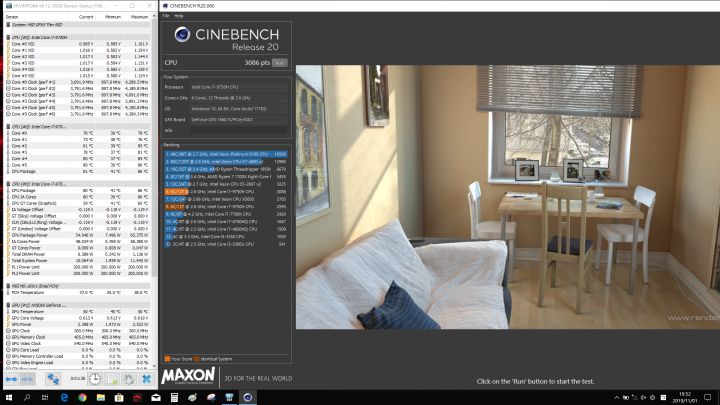
Task: Click the rendered room preview image
Action: pyautogui.click(x=508, y=197)
